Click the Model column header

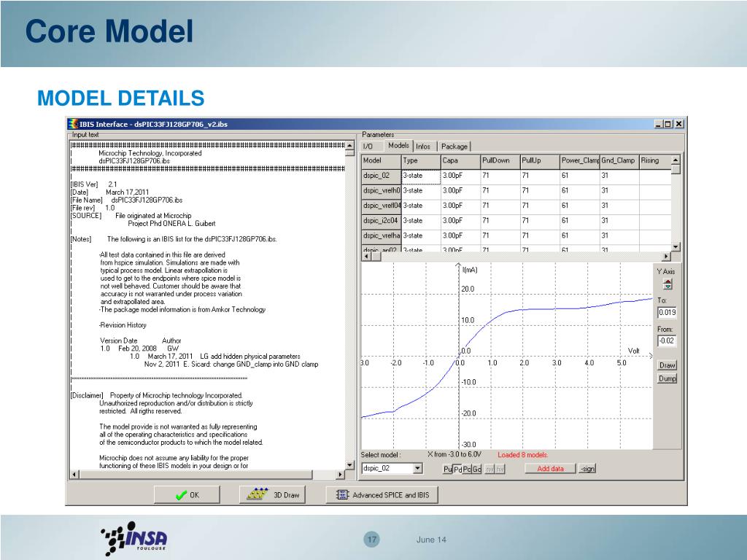381,161
